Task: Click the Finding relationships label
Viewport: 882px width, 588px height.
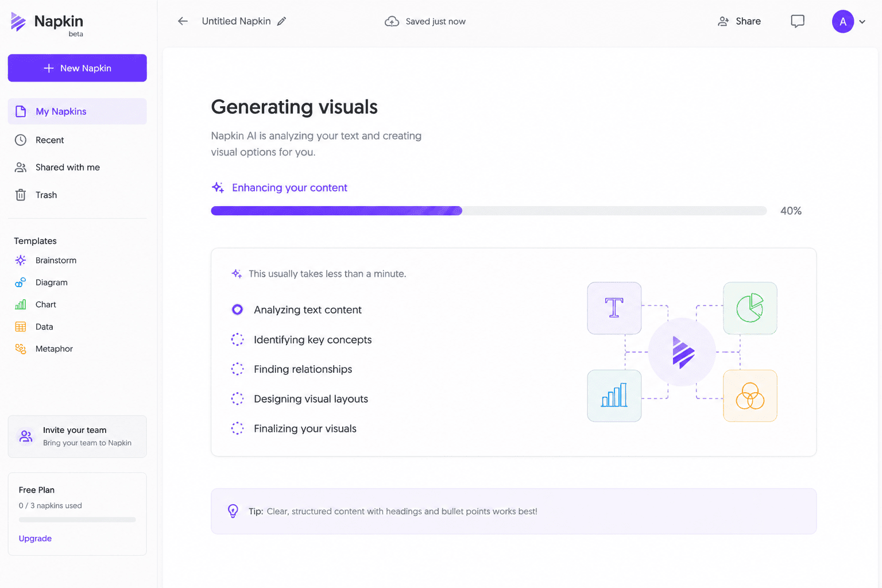Action: (x=303, y=369)
